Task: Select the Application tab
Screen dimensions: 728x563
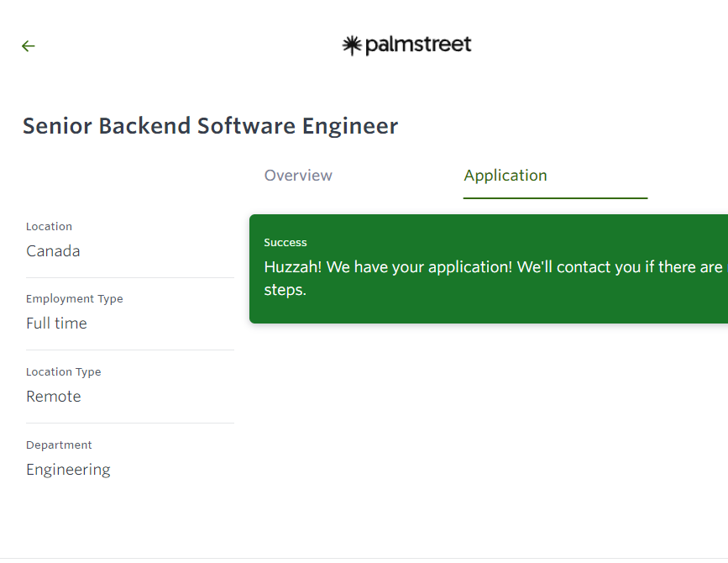Action: pyautogui.click(x=505, y=176)
